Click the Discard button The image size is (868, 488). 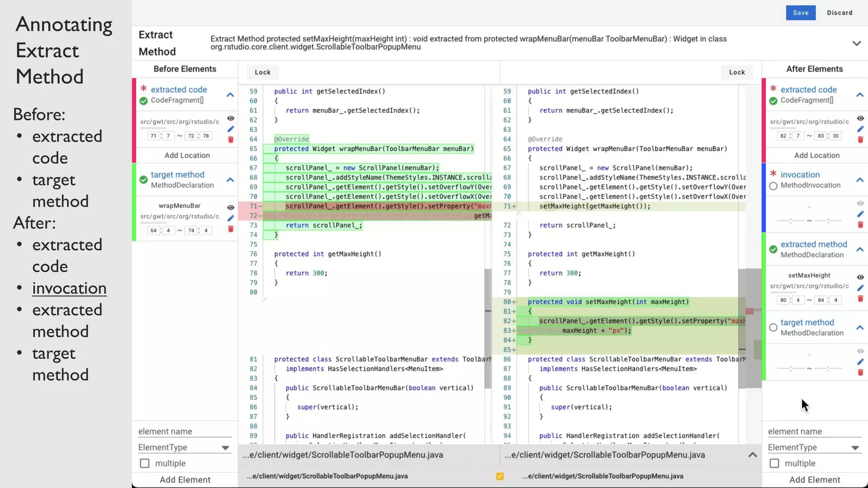click(x=840, y=13)
